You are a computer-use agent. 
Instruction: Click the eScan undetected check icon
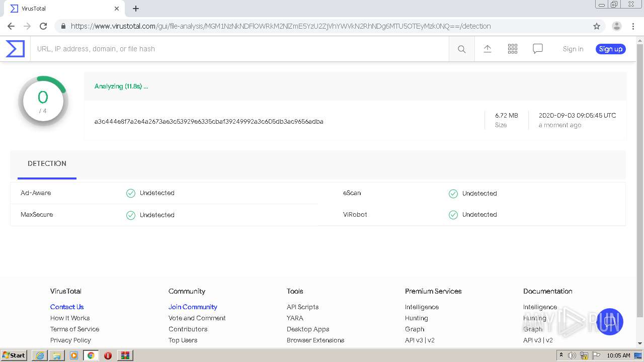coord(453,193)
